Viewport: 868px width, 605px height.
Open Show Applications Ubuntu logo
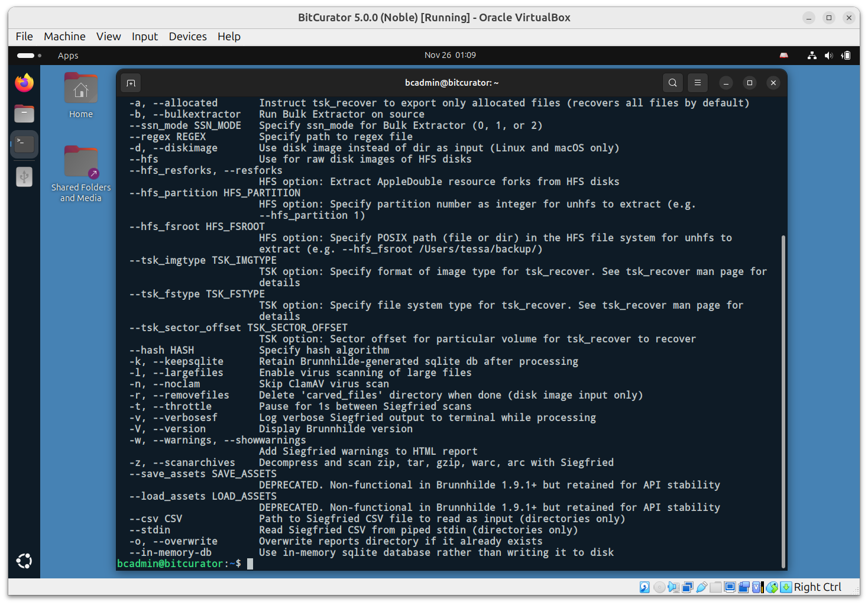click(24, 561)
